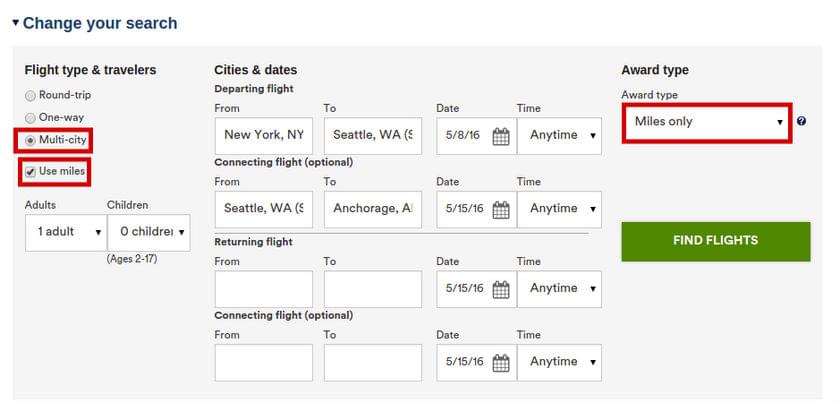Open the departing flight date calendar icon
The width and height of the screenshot is (837, 402).
pos(501,137)
